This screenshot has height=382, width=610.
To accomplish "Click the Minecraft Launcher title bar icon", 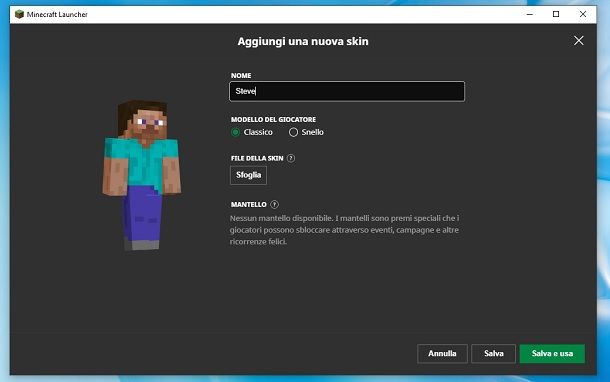I will 19,14.
